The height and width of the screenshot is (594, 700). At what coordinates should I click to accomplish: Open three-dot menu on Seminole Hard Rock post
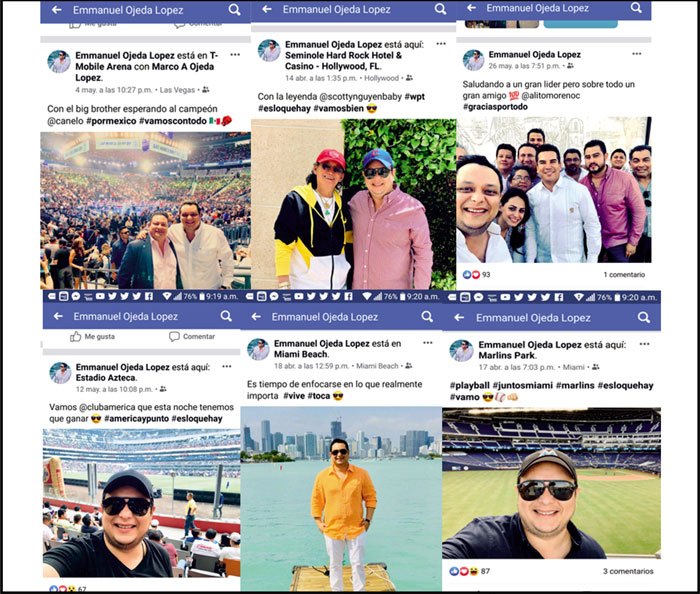point(441,44)
